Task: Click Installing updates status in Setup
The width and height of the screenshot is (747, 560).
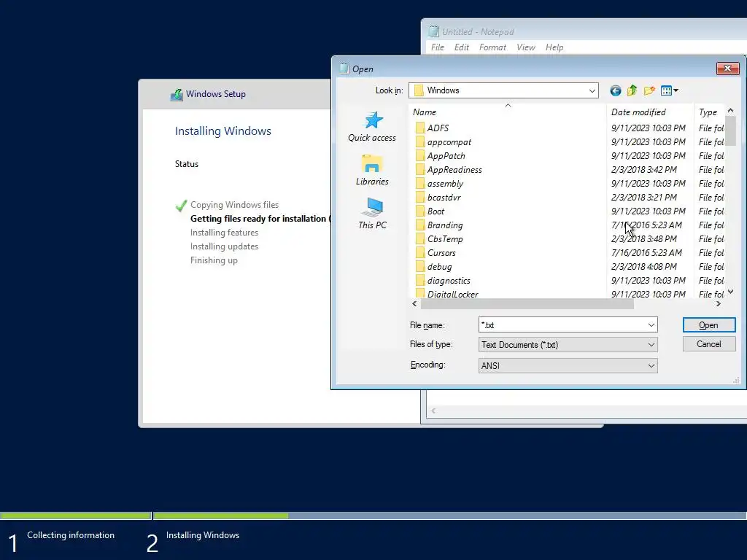Action: pyautogui.click(x=224, y=246)
